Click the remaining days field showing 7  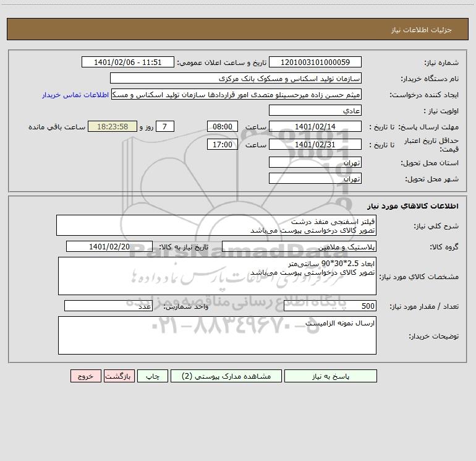coord(165,126)
